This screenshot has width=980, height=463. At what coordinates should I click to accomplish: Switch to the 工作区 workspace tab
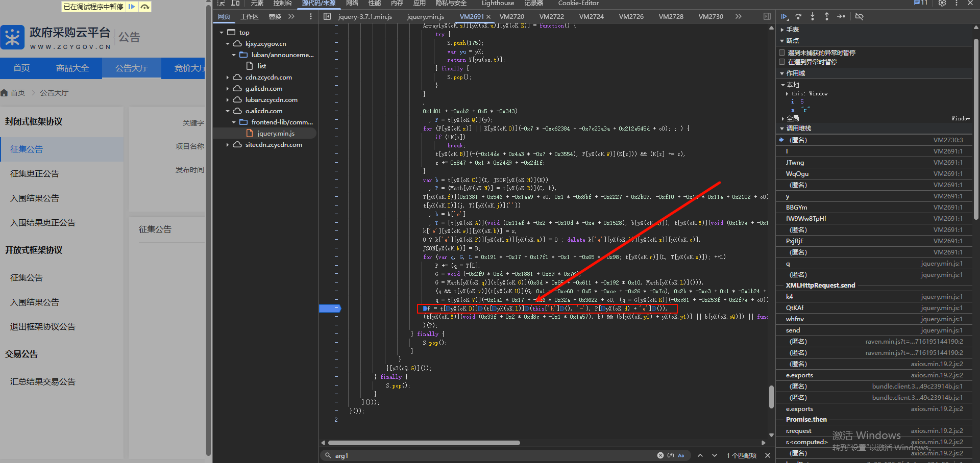250,17
